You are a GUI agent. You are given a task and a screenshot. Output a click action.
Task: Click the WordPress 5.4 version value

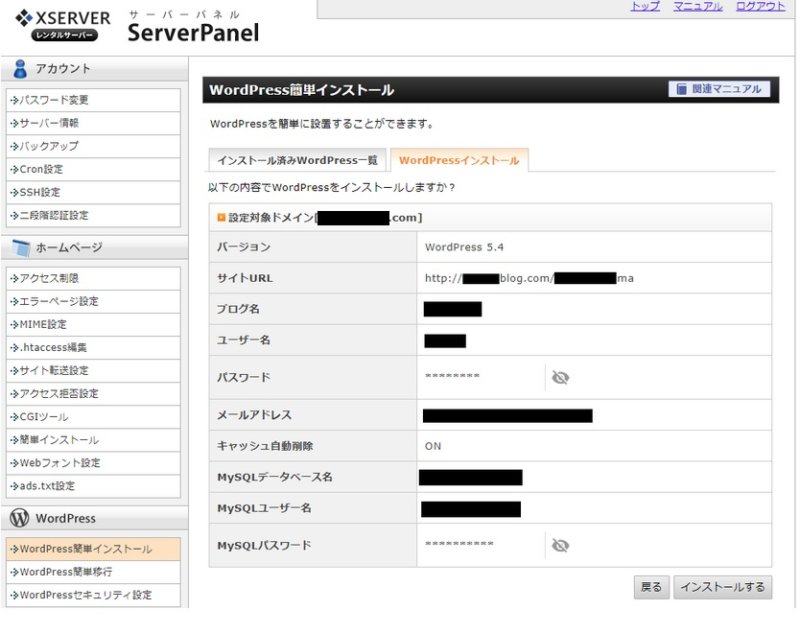(464, 247)
